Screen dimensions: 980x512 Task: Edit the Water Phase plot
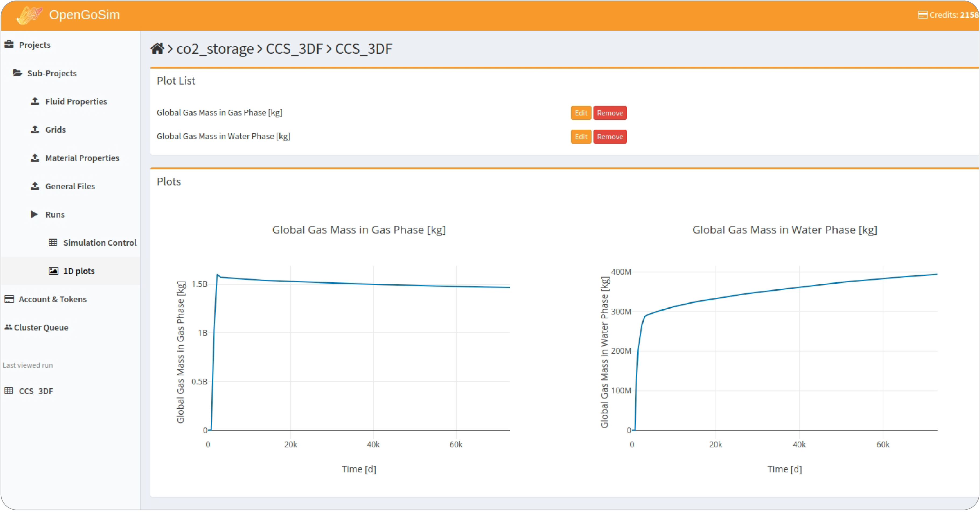[580, 136]
